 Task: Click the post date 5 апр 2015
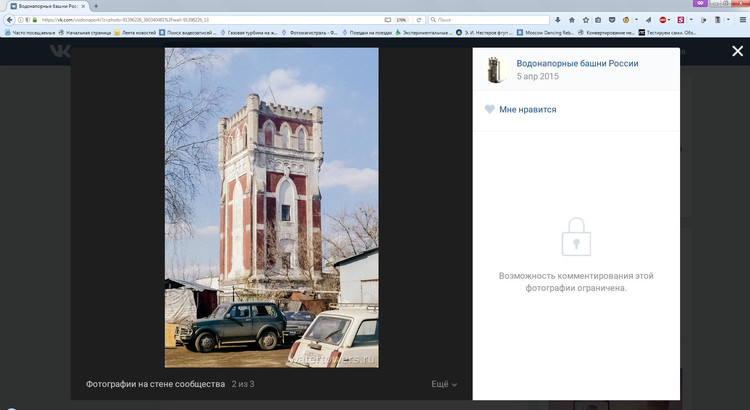pos(538,76)
